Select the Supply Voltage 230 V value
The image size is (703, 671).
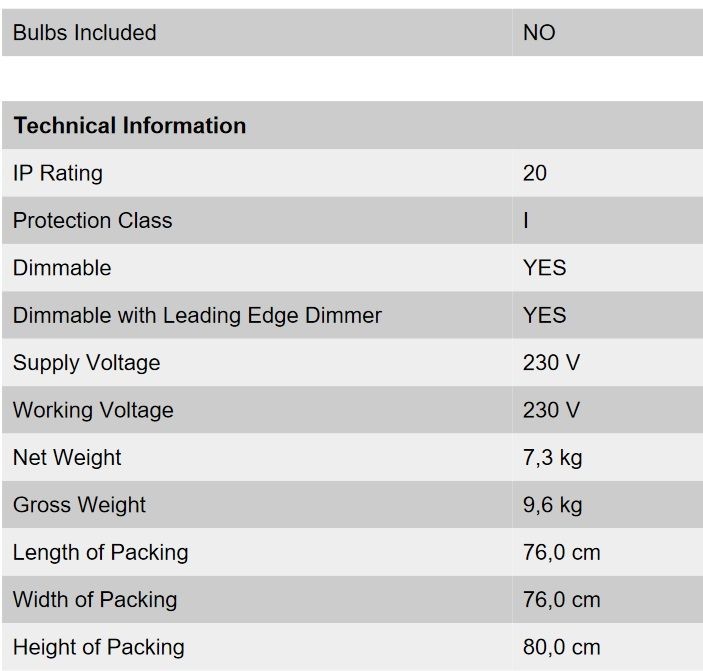tap(551, 363)
